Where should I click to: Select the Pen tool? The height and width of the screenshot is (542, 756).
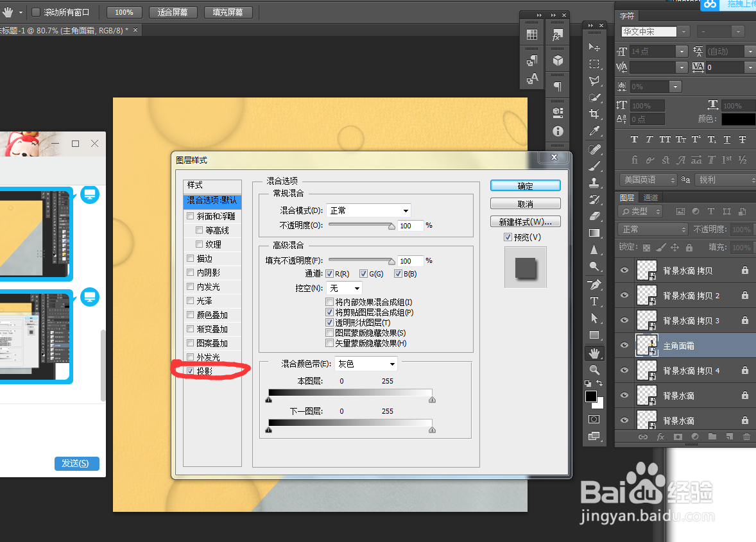coord(594,285)
